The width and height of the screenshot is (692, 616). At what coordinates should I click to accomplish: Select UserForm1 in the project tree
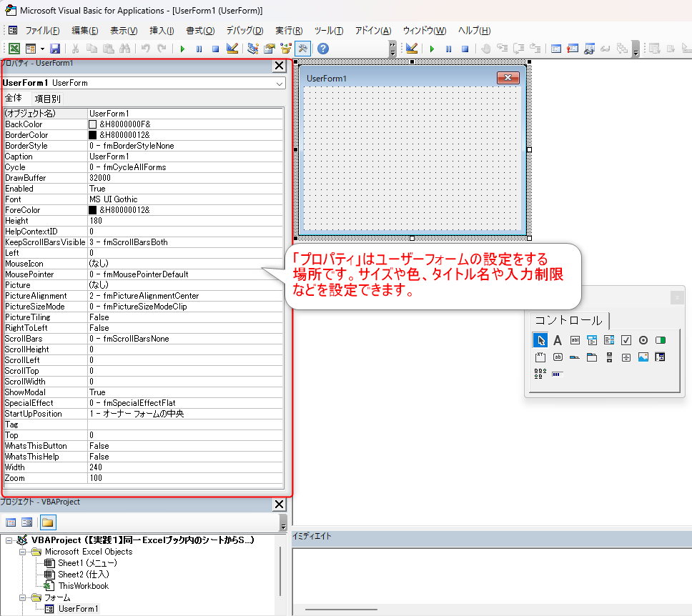pos(78,609)
